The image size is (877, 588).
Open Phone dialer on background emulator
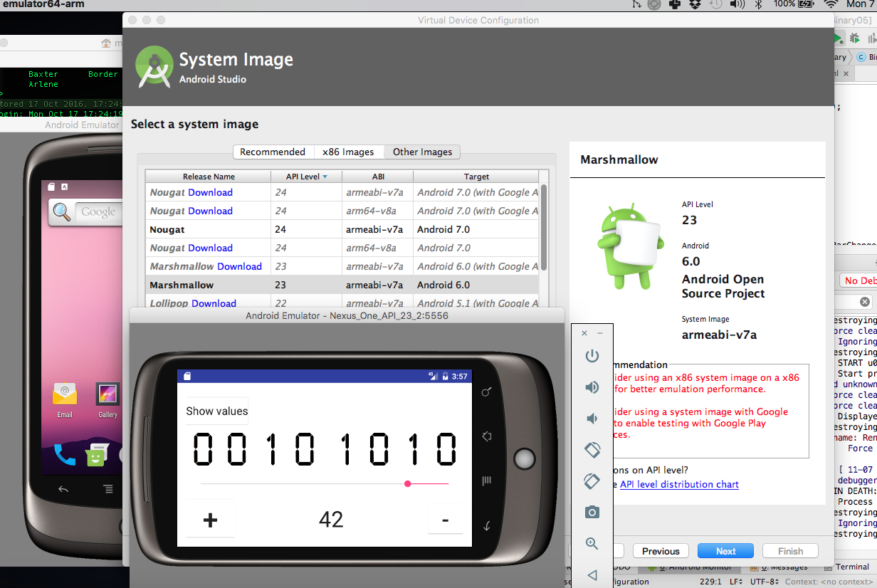[x=64, y=454]
